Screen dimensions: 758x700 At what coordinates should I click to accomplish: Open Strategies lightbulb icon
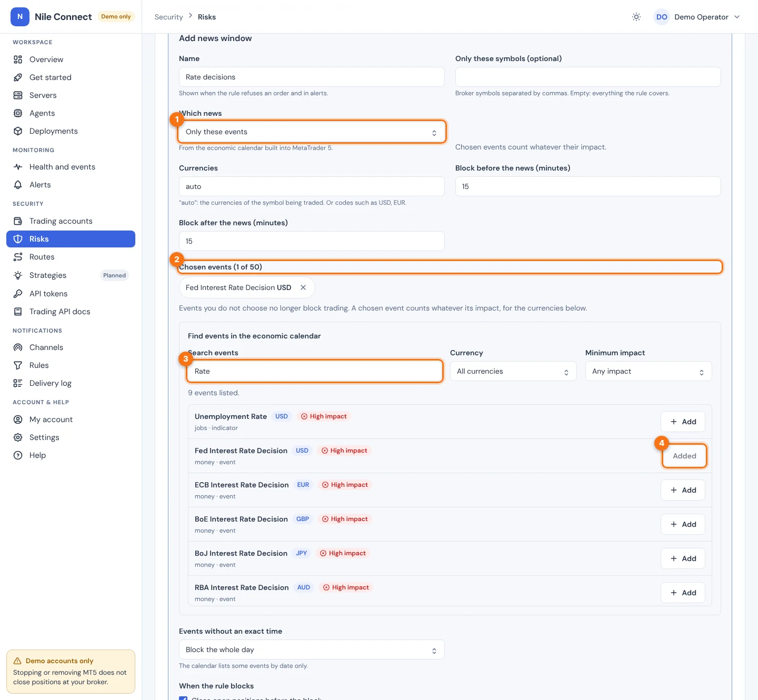[18, 275]
